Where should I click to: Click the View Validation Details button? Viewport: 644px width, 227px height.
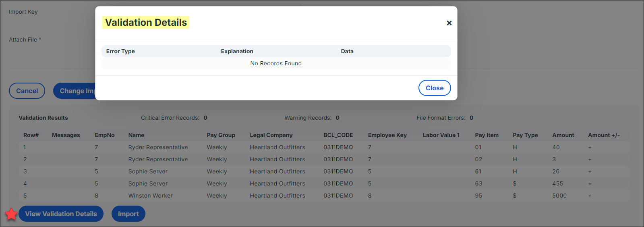coord(61,214)
